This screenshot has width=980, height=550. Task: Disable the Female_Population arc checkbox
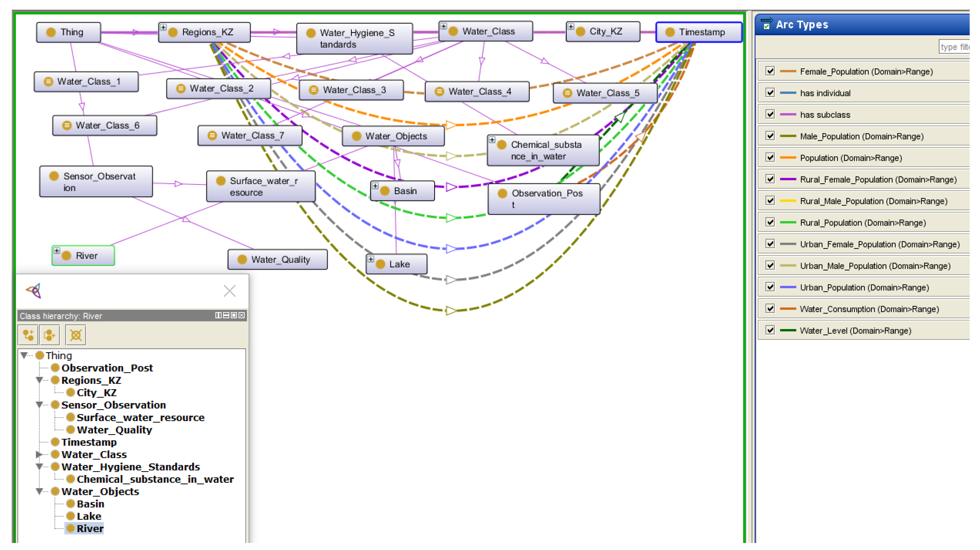(770, 71)
